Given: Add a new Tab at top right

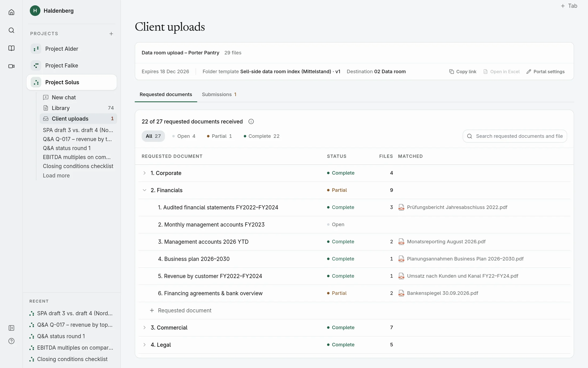Looking at the screenshot, I should 569,6.
